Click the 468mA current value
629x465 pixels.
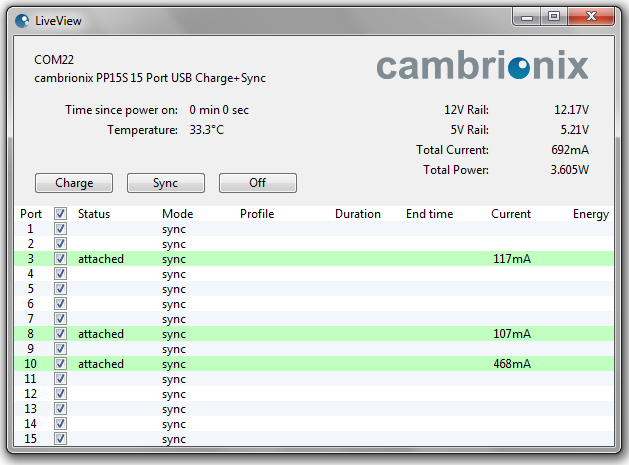512,364
